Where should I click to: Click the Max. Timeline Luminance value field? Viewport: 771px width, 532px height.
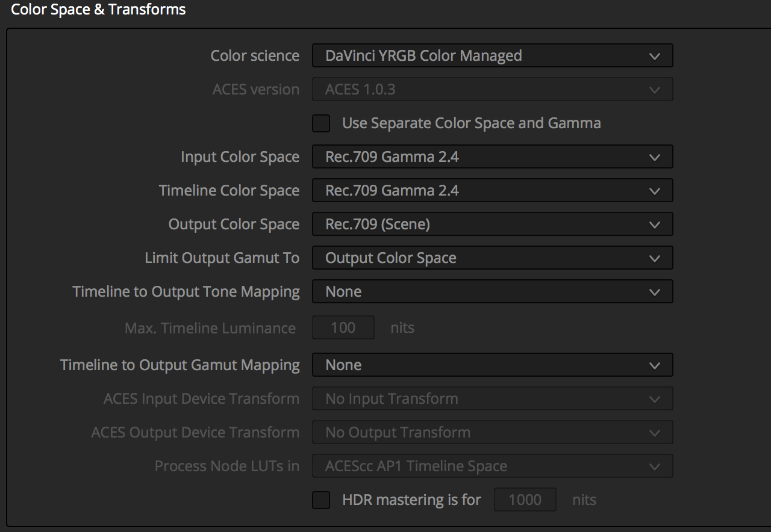[x=343, y=327]
